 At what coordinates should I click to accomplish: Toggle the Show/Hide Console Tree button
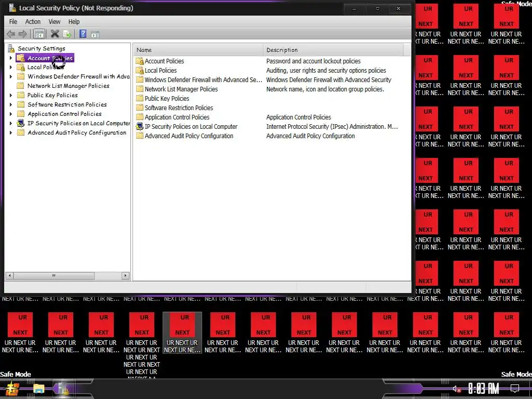tap(39, 34)
